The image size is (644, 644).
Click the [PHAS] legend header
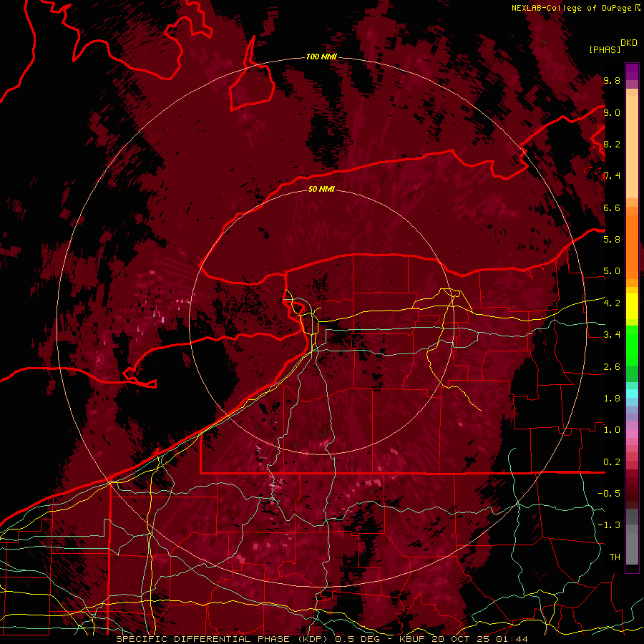click(605, 49)
